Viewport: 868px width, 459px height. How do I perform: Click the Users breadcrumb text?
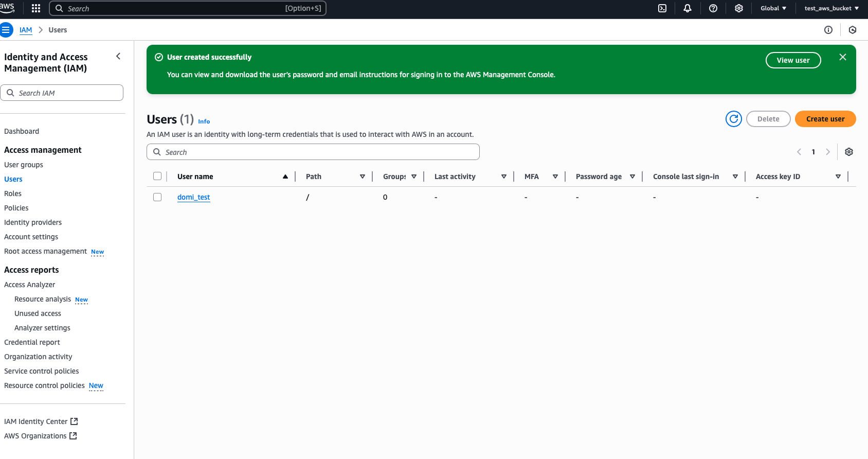click(x=58, y=30)
